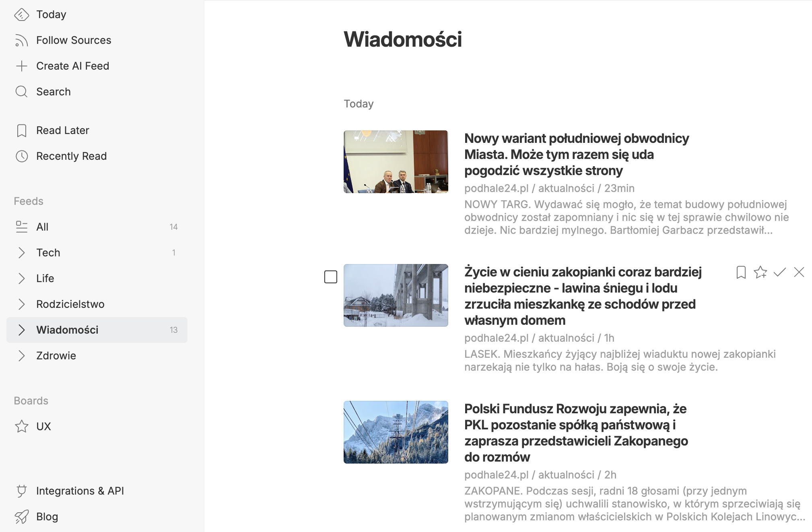
Task: Expand the Tech feed category
Action: pyautogui.click(x=22, y=252)
